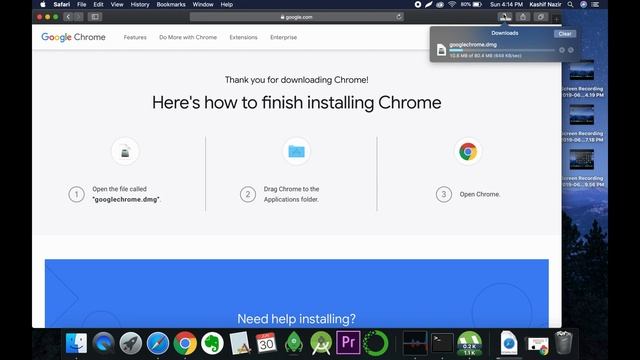Viewport: 640px width, 360px height.
Task: Reload the page via refresh icon
Action: (399, 17)
